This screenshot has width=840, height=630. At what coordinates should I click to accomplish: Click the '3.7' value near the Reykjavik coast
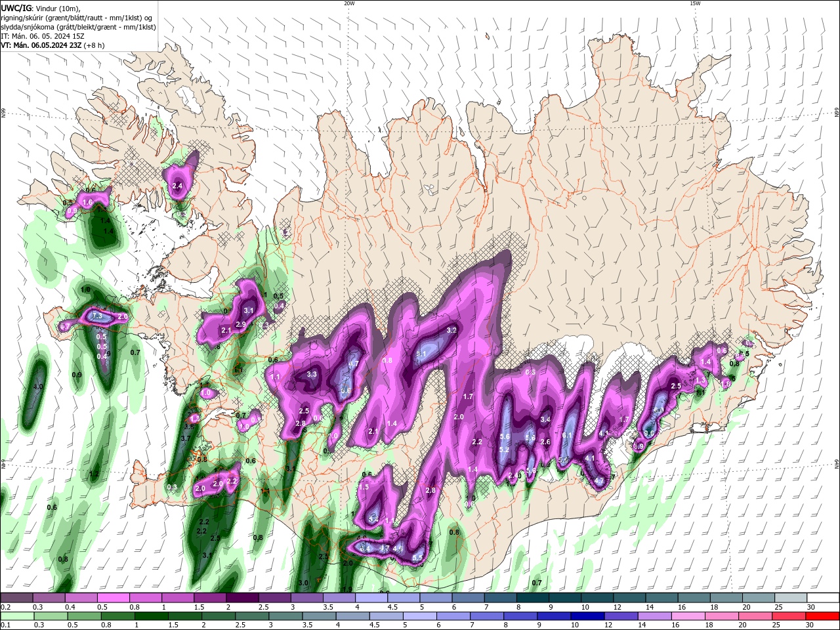pos(186,439)
